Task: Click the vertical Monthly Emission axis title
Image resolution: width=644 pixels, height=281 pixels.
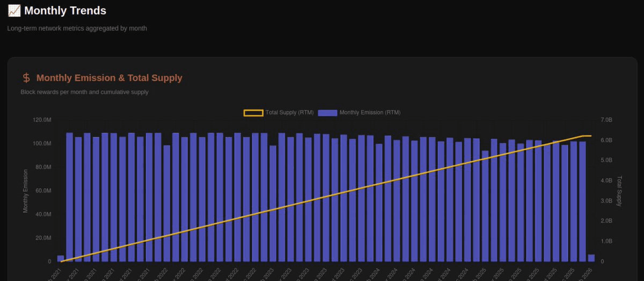Action: click(x=25, y=191)
